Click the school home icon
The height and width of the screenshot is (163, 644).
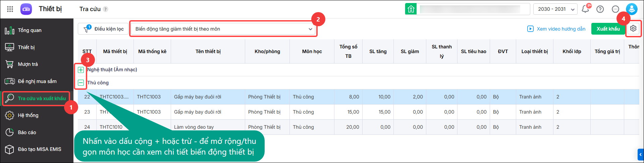[411, 9]
